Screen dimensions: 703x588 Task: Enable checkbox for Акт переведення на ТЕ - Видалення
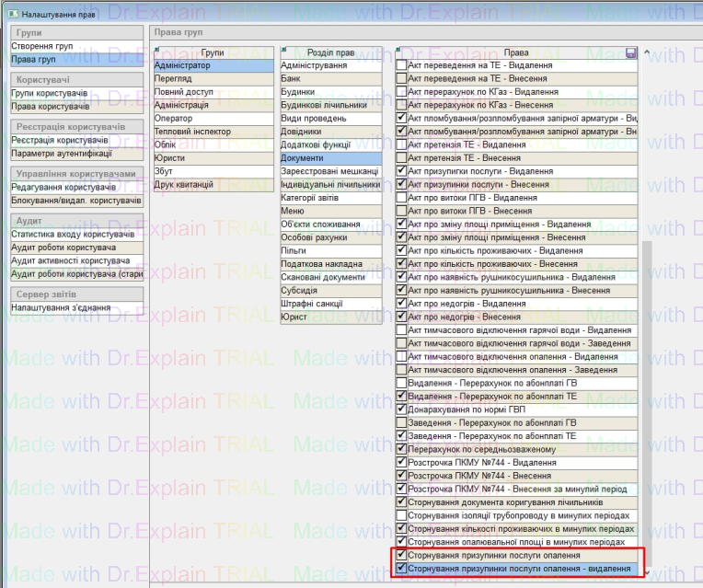(400, 66)
